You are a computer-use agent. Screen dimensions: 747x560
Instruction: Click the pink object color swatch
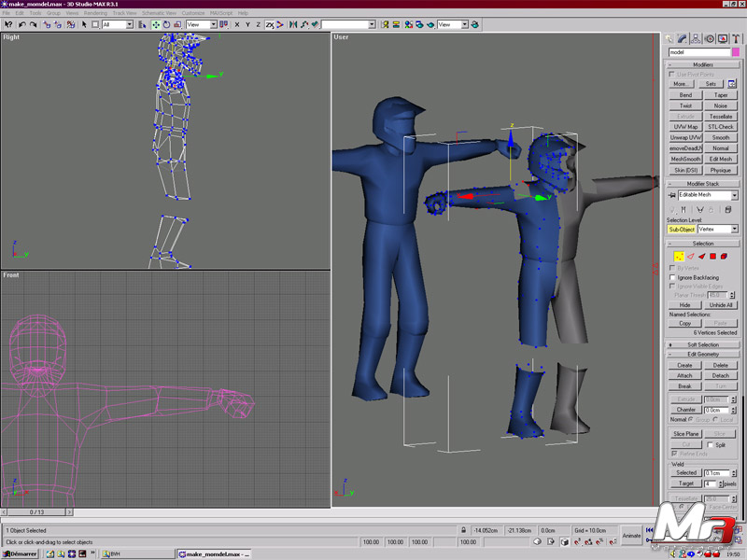(x=736, y=52)
